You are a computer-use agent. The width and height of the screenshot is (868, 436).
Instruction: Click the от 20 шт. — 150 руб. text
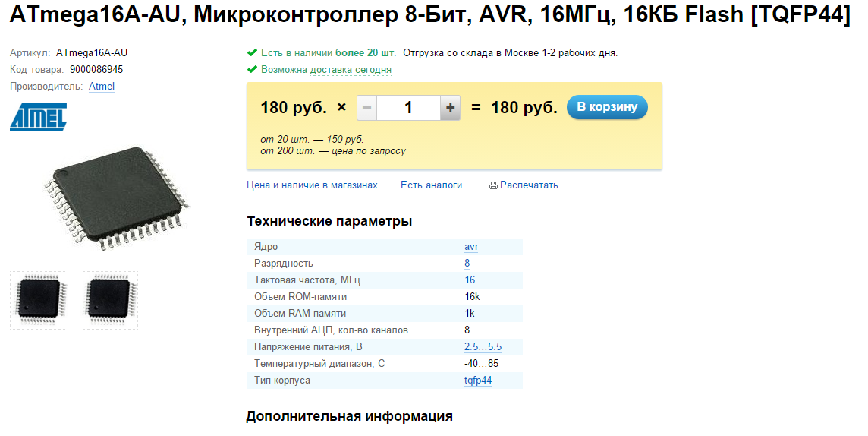312,140
